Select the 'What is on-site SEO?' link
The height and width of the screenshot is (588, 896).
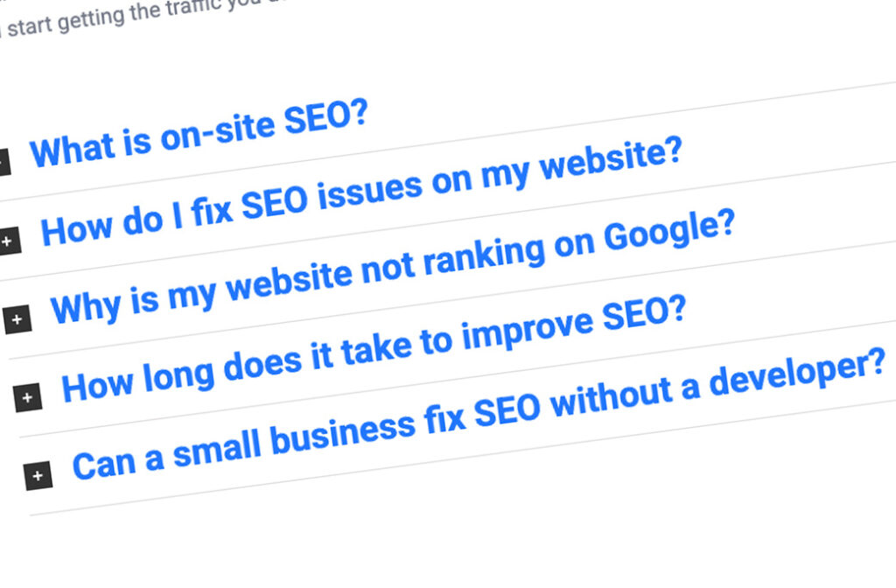[x=199, y=136]
